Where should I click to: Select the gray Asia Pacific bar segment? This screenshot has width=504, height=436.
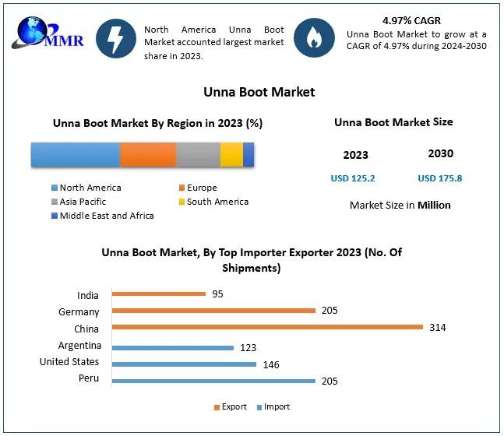[x=198, y=155]
